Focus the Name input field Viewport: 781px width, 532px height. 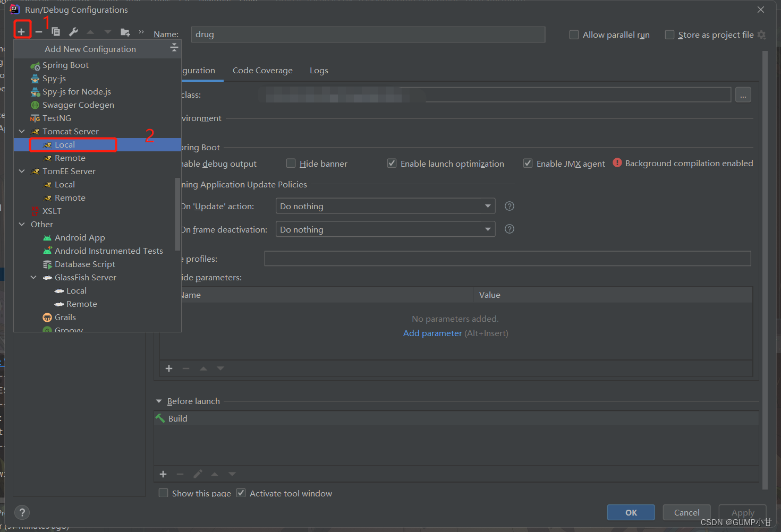pos(368,35)
